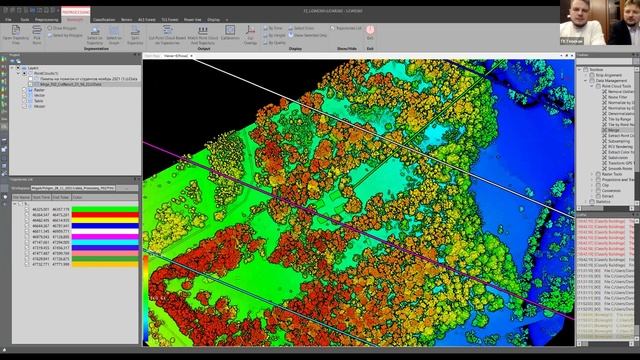Open the Remove Outliers tool in Toolbox

(x=618, y=92)
